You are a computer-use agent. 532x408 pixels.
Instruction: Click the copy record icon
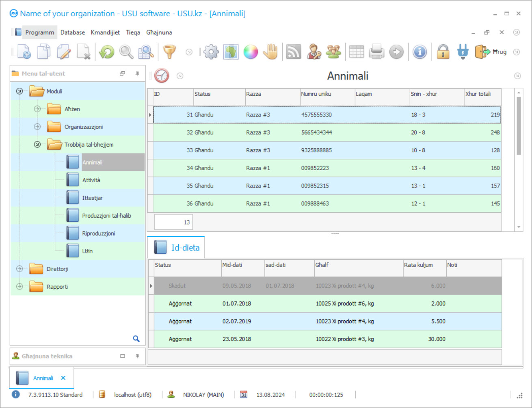pos(44,52)
